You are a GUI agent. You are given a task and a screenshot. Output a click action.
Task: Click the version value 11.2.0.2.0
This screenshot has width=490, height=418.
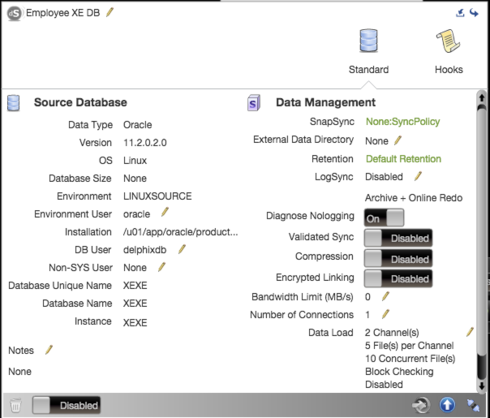coord(145,143)
